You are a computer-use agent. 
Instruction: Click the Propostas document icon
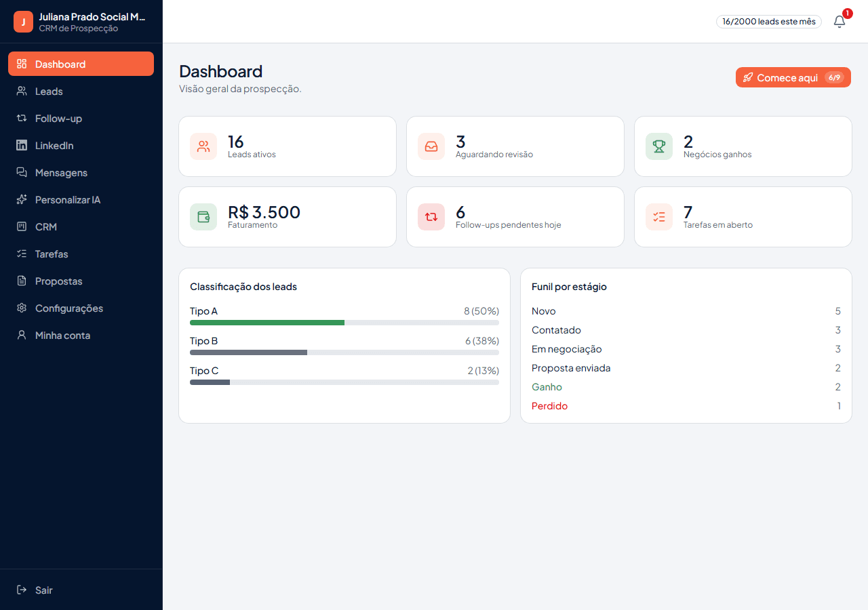coord(22,281)
